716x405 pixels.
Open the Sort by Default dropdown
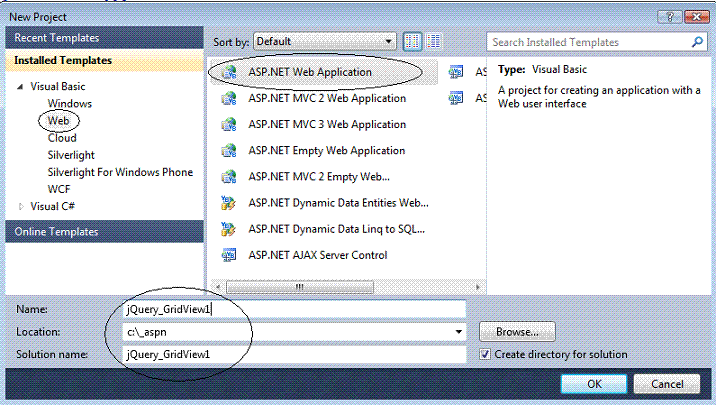click(x=325, y=42)
